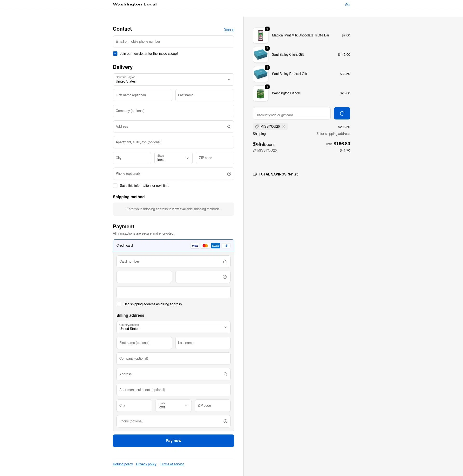Open the billing phone help tooltip
This screenshot has width=463, height=476.
click(x=225, y=421)
